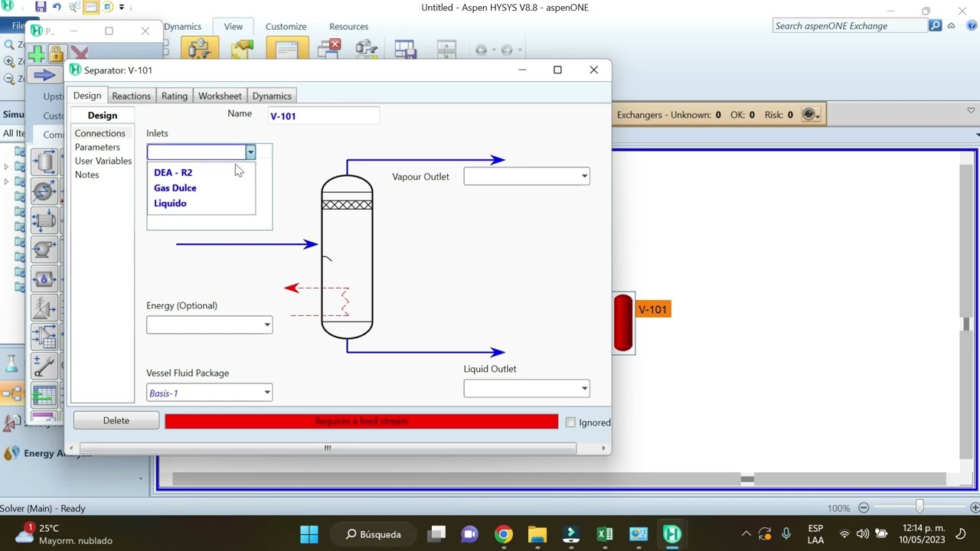Select the adjust wrench icon in the palette
Screen dimensions: 980x551
click(45, 366)
